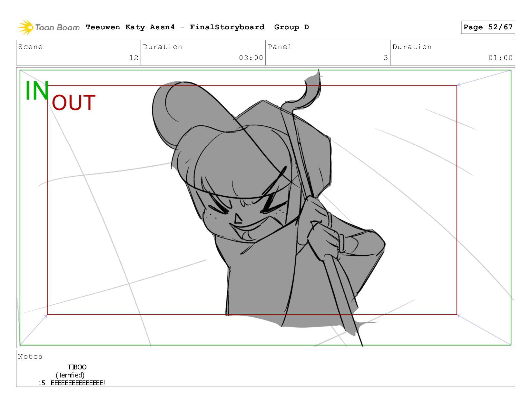Screen dimensions: 532x411
Task: Click the '(Terrified)' direction note
Action: pyautogui.click(x=70, y=375)
